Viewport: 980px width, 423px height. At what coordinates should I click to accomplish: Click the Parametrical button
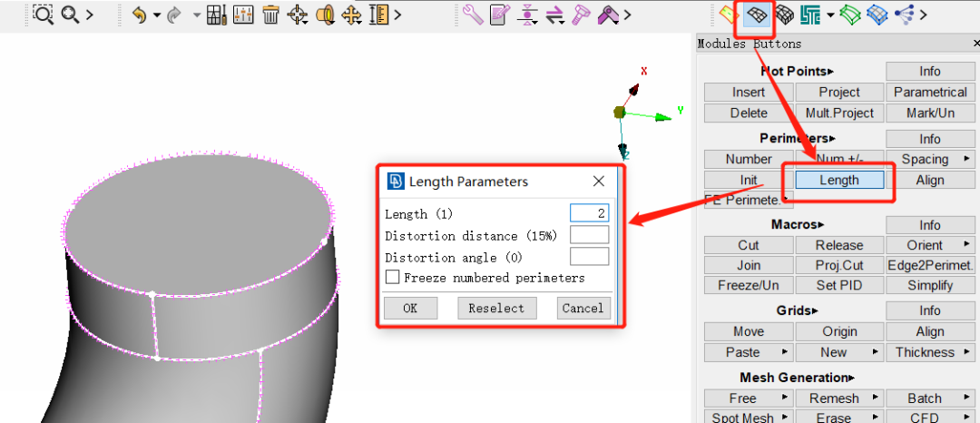tap(930, 92)
